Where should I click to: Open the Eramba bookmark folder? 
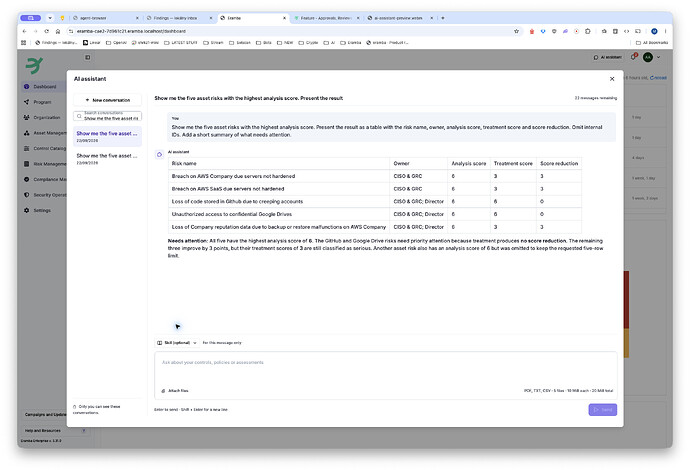pos(351,43)
